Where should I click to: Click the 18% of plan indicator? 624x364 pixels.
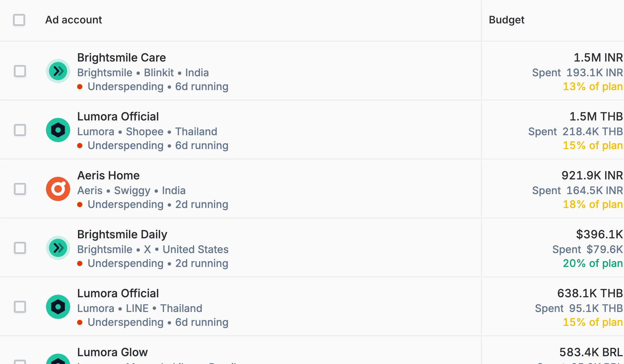coord(593,205)
